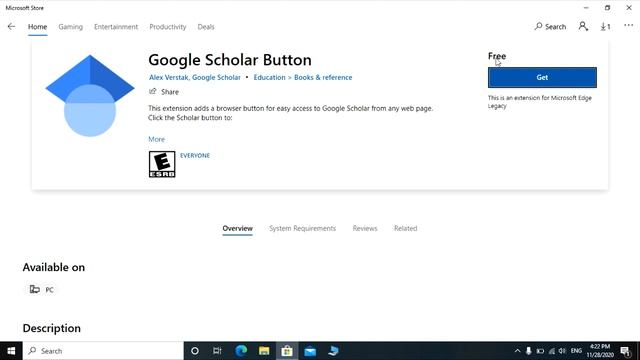The image size is (640, 360).
Task: Share the Google Scholar Button app
Action: (164, 92)
